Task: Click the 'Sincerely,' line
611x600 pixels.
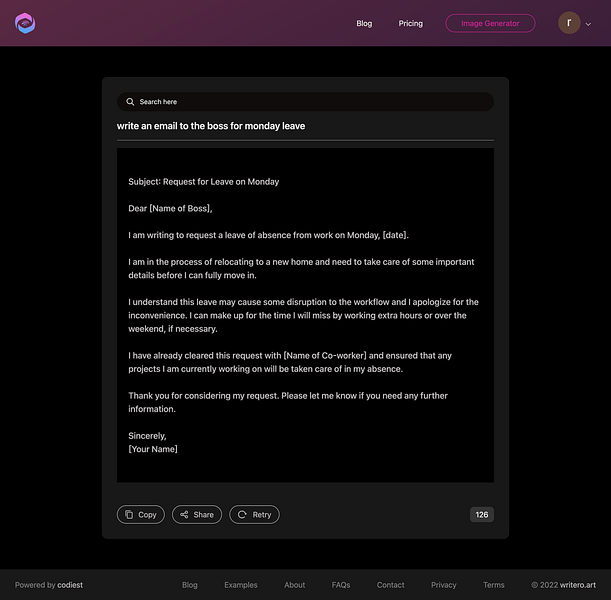Action: coord(147,436)
